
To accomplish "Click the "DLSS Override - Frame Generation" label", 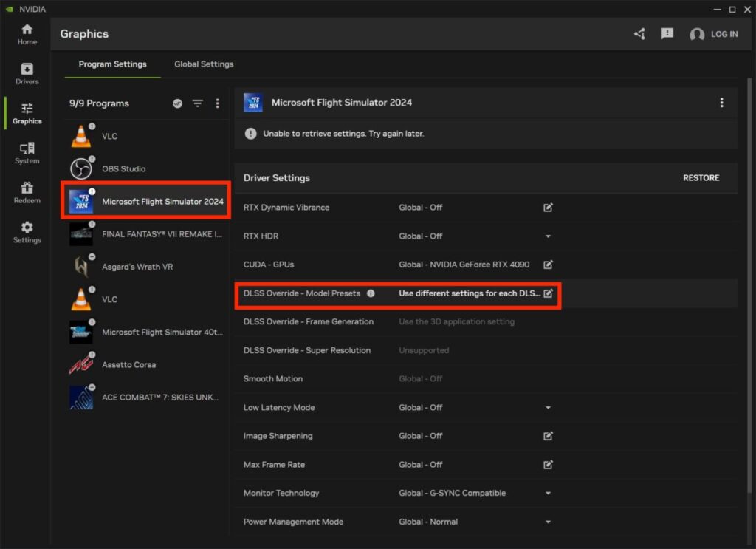I will [308, 321].
